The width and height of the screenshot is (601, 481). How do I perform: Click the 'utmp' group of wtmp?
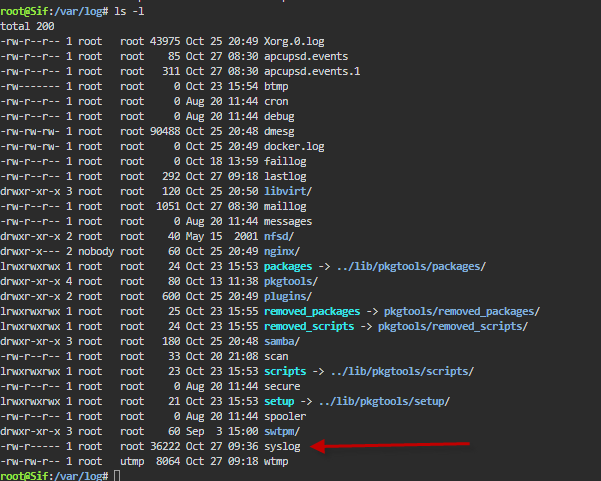tap(132, 461)
